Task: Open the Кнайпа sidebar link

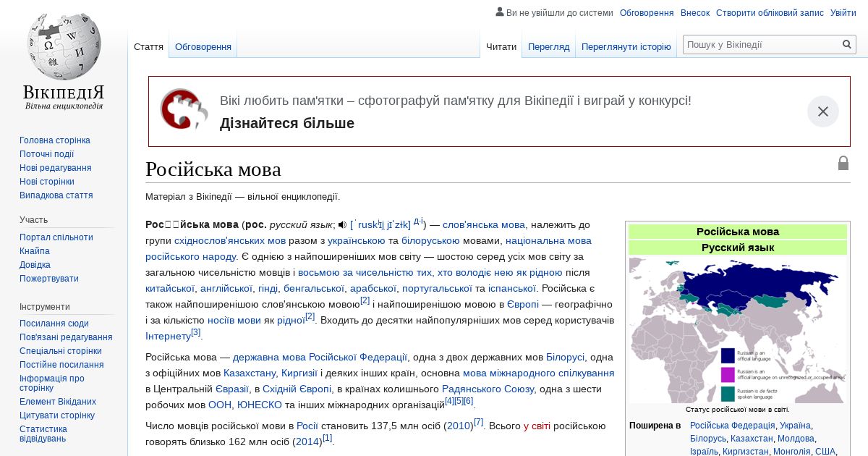Action: click(35, 251)
